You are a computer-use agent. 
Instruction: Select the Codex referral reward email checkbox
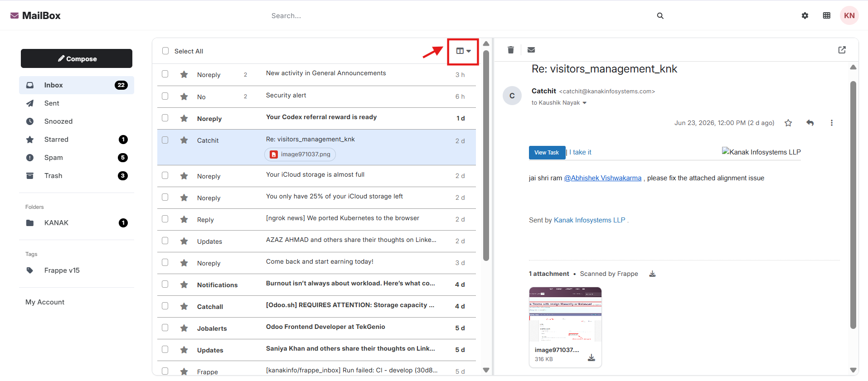tap(165, 118)
